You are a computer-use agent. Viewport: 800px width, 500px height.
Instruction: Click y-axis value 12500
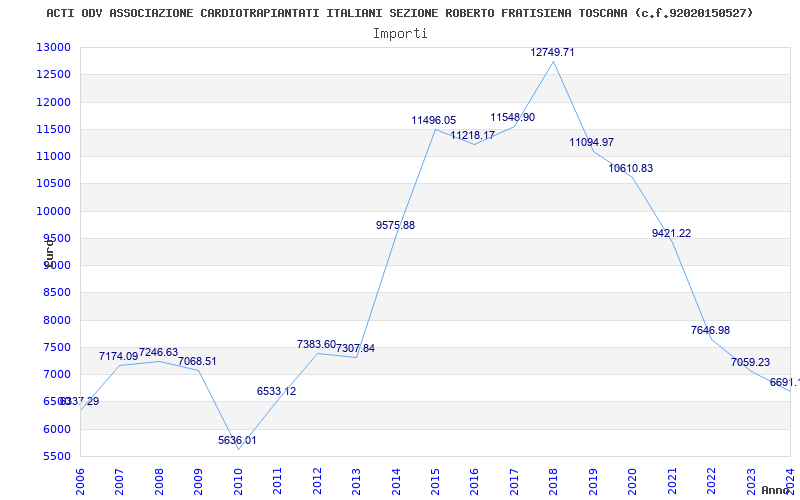(x=53, y=74)
